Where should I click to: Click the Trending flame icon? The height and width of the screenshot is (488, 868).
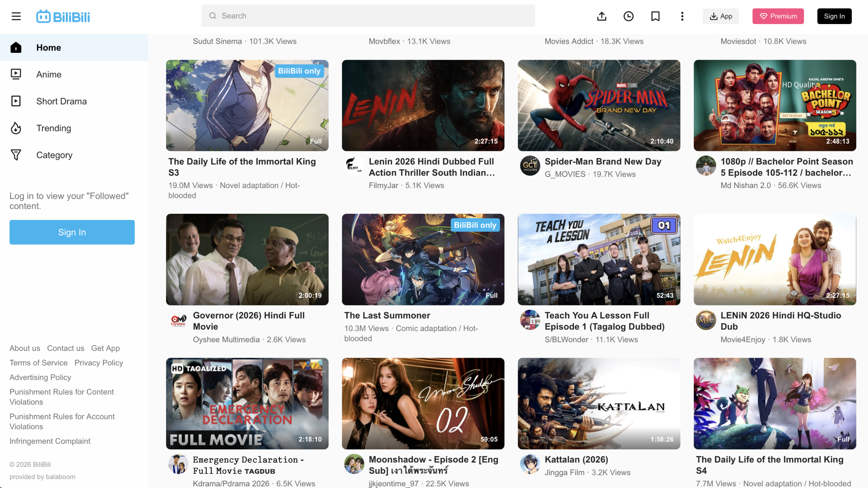pyautogui.click(x=16, y=128)
